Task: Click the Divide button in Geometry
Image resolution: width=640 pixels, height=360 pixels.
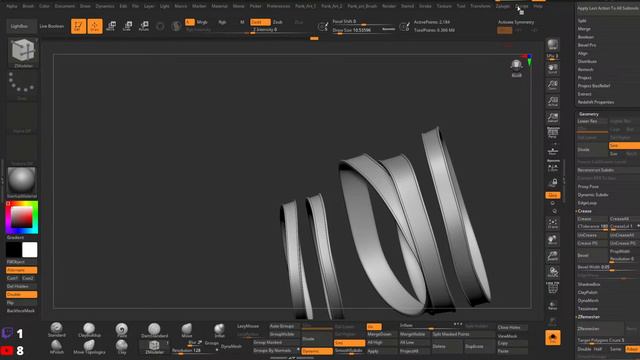Action: pyautogui.click(x=592, y=150)
